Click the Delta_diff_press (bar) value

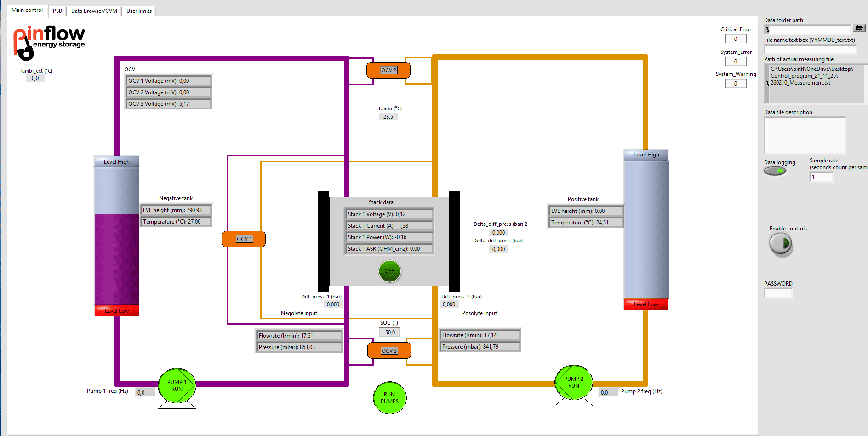click(x=499, y=249)
